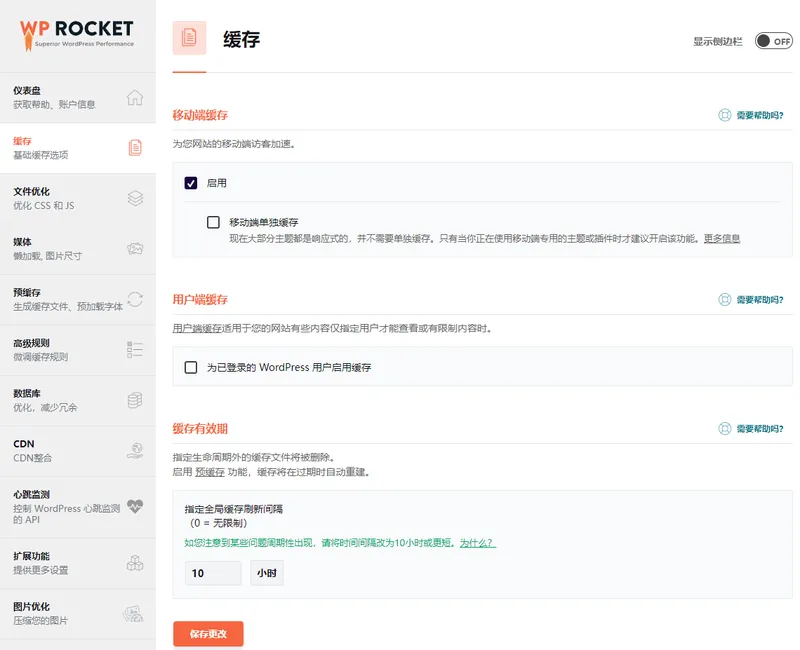Click the 保存更改 save button

(207, 634)
